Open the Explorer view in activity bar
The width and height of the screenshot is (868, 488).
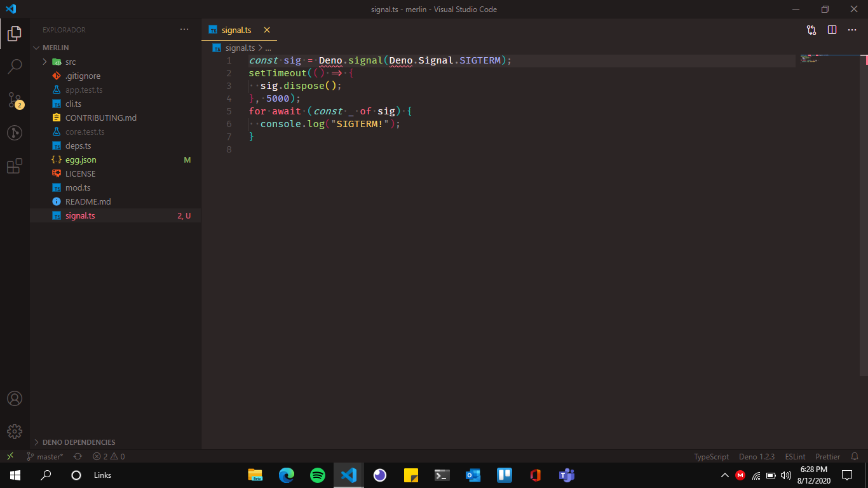coord(15,33)
